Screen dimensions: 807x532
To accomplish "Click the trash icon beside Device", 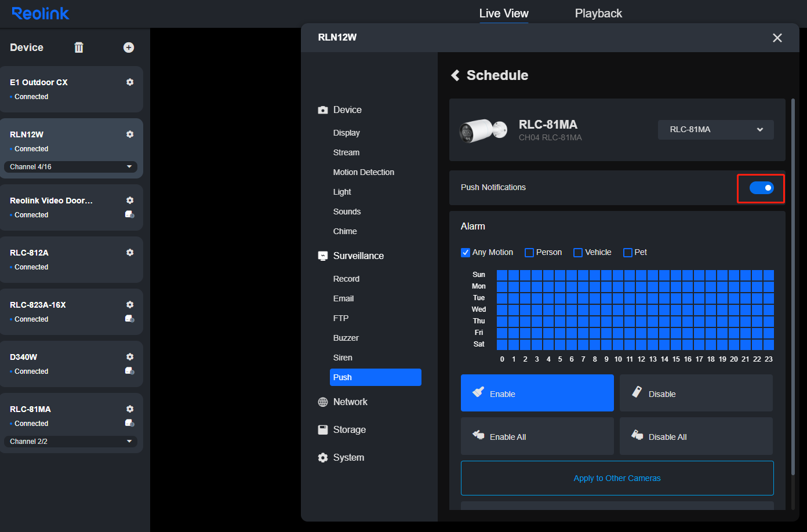I will 79,48.
